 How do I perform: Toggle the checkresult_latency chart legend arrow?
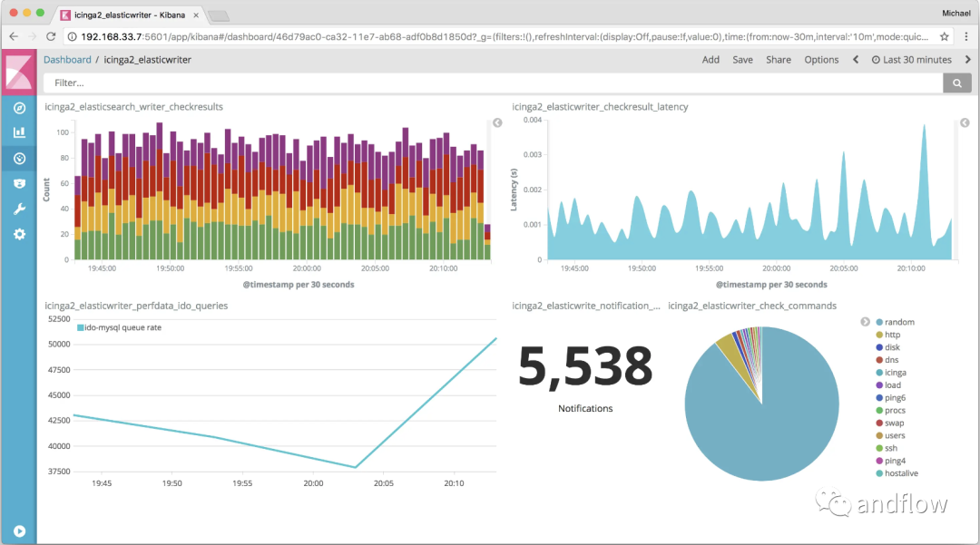965,122
